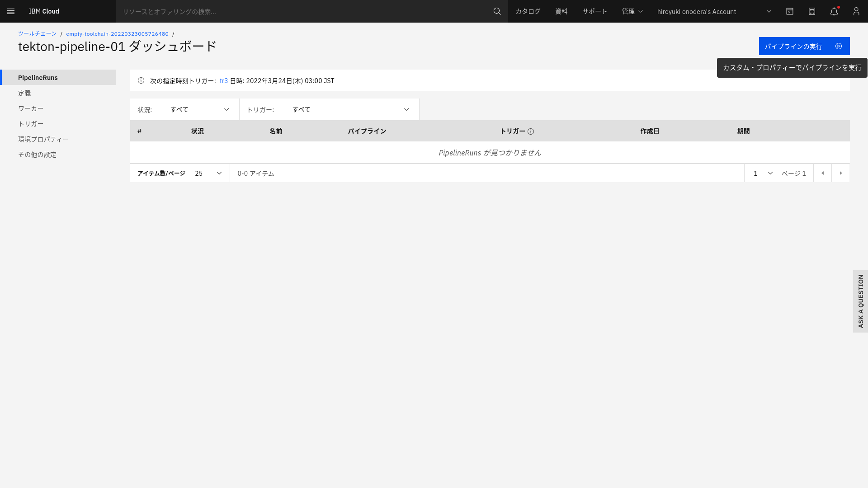
Task: Switch to the 定義 sidebar tab
Action: point(24,93)
